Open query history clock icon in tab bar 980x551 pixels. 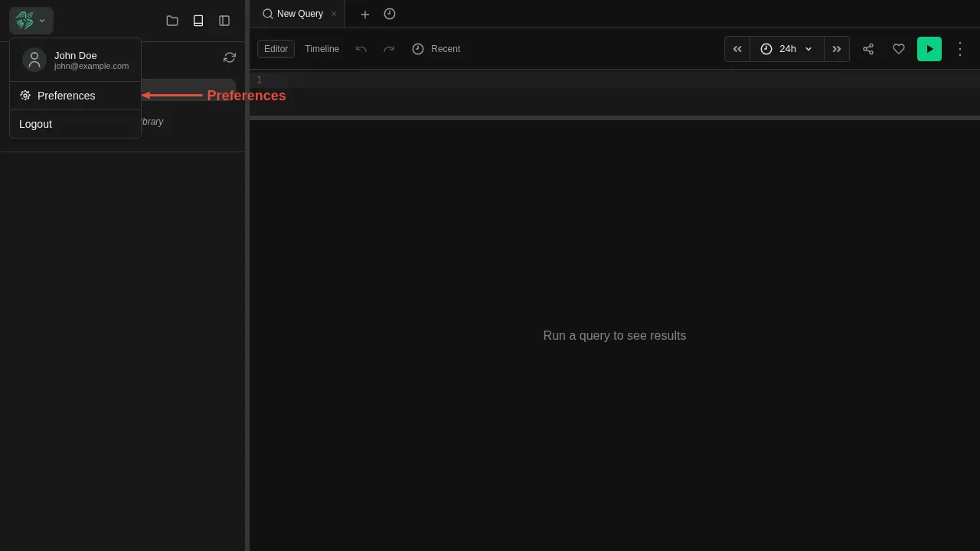390,14
